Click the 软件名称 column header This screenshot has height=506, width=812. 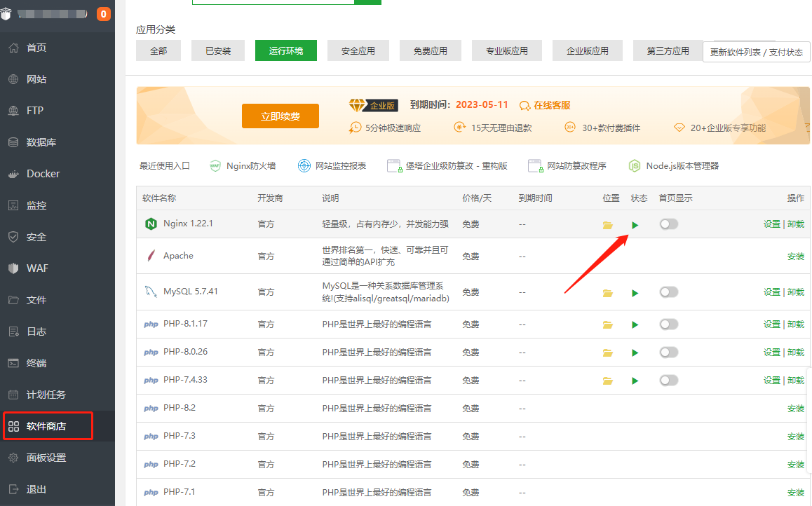tap(159, 198)
